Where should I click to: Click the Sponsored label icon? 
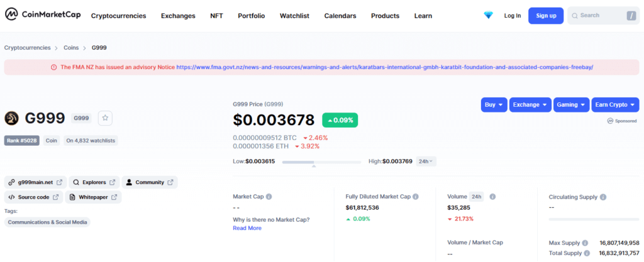click(x=610, y=121)
